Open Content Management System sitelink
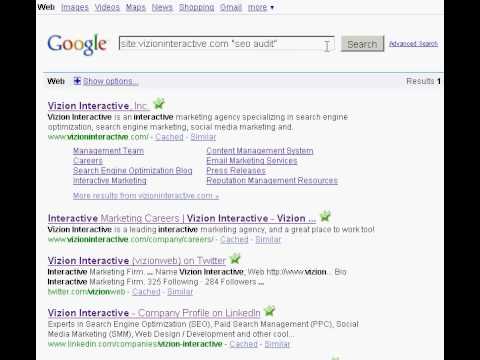Image resolution: width=480 pixels, height=360 pixels. [x=260, y=151]
